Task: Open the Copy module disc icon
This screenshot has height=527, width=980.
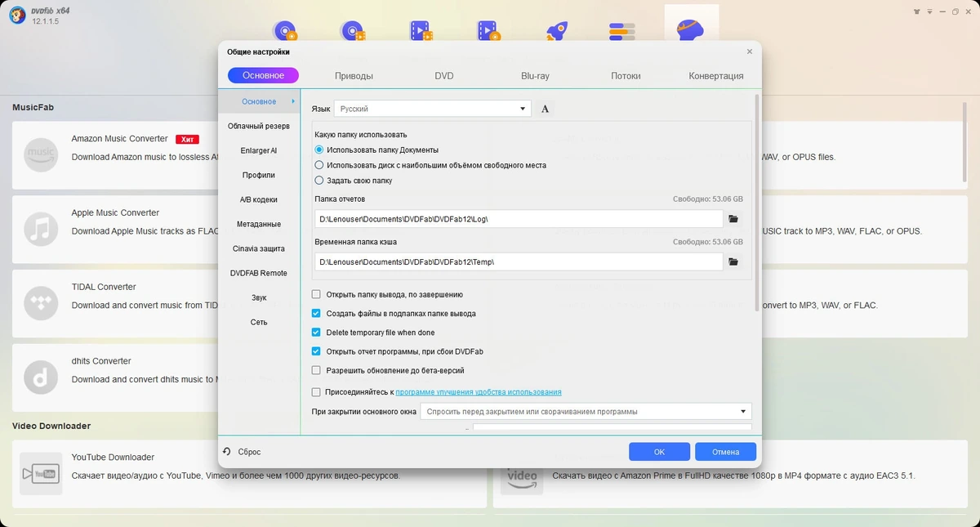Action: click(x=285, y=31)
